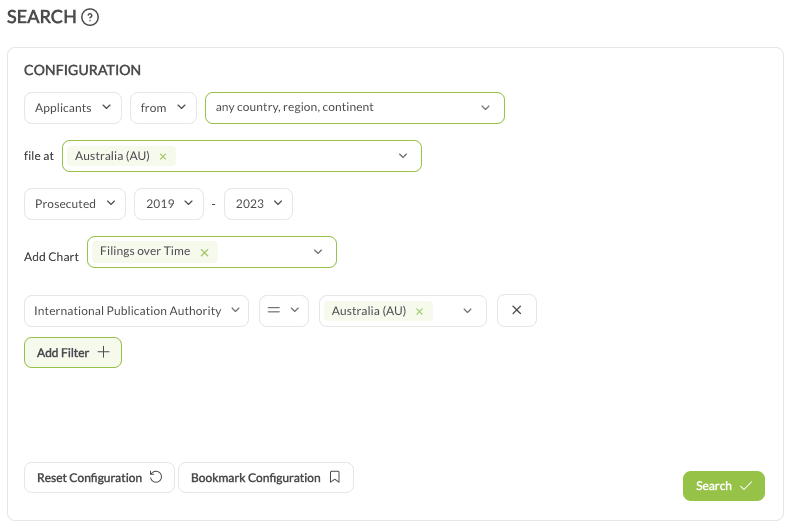The height and width of the screenshot is (528, 793).
Task: Expand the file at office dropdown arrow
Action: click(x=403, y=156)
